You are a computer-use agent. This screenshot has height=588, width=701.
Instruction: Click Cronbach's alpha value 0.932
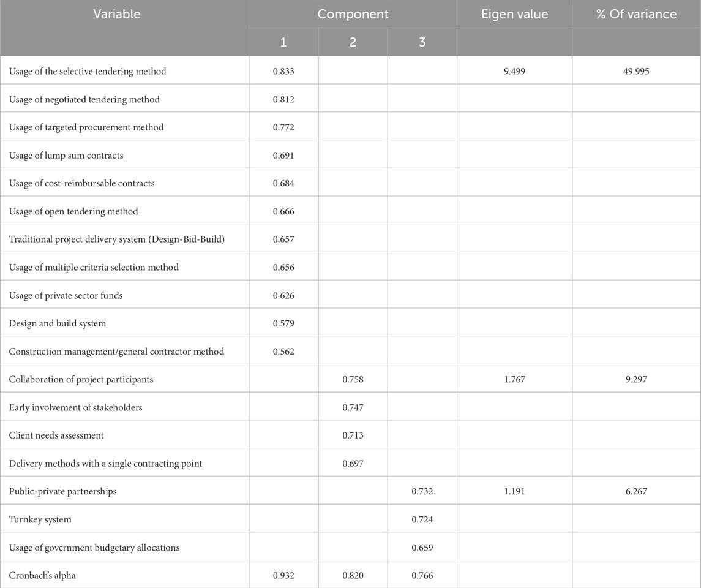(283, 576)
